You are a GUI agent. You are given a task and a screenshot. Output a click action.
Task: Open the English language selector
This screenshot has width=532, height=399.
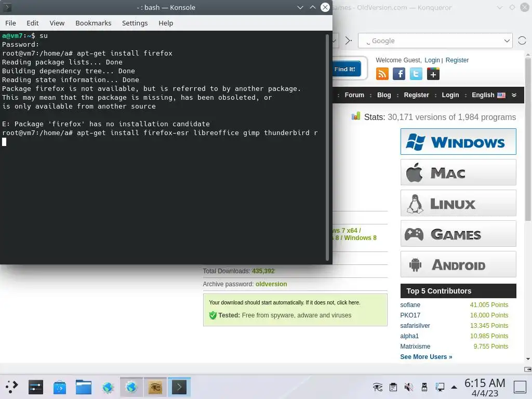488,95
